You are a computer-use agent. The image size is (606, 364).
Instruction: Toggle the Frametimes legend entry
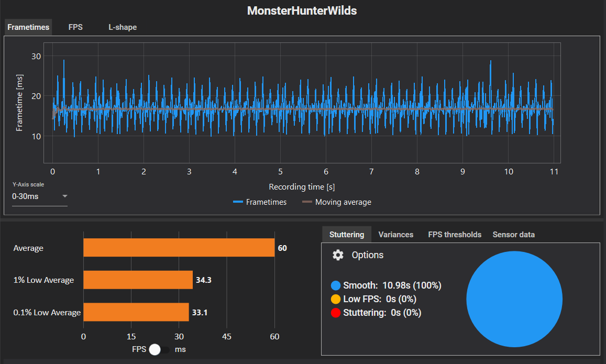(260, 202)
